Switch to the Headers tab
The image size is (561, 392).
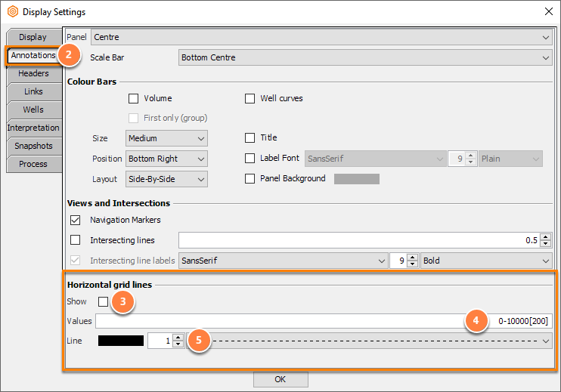coord(33,73)
